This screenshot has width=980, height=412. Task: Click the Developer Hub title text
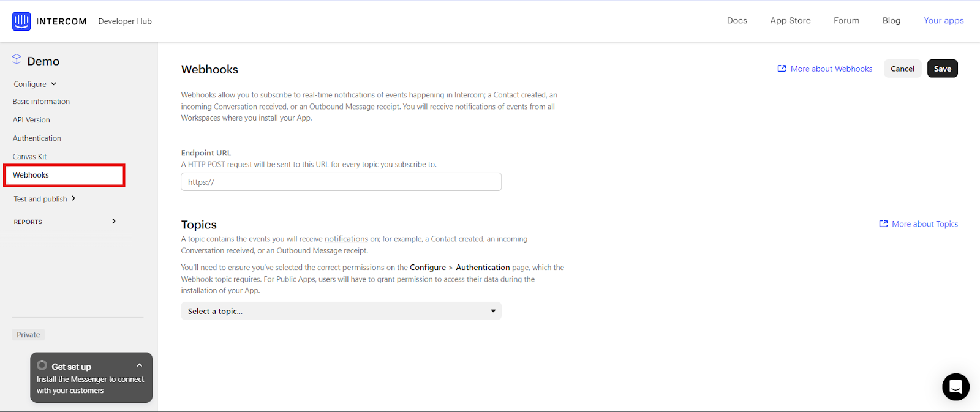click(x=125, y=21)
